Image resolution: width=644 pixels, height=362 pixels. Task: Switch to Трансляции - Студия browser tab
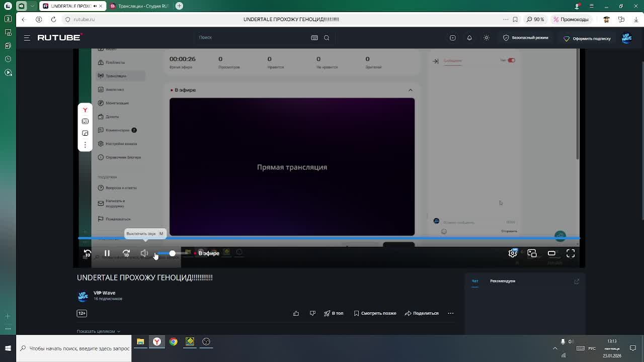tap(139, 6)
